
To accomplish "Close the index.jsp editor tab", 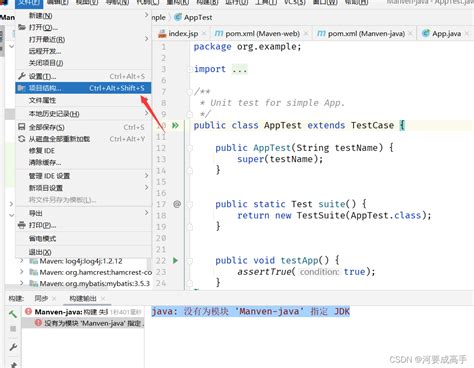I will 204,34.
